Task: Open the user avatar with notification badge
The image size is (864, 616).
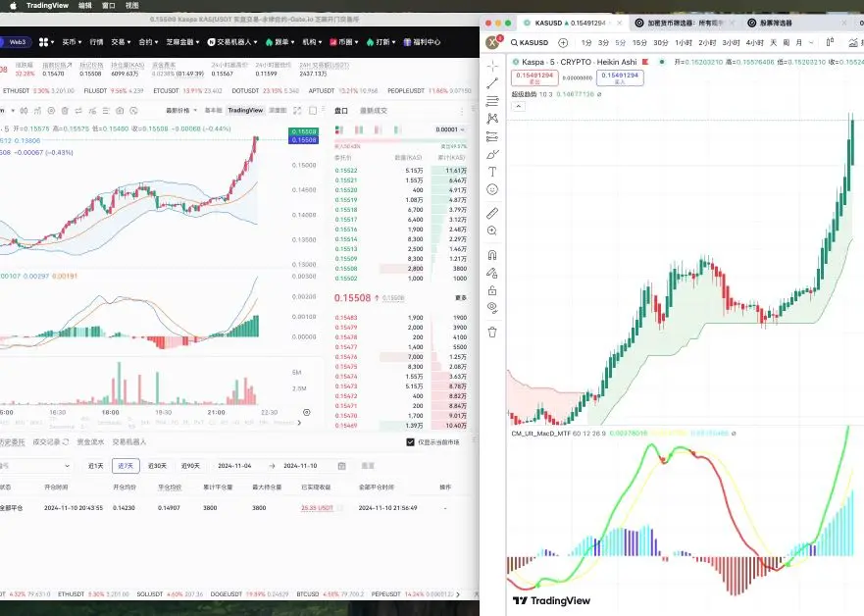Action: [493, 42]
